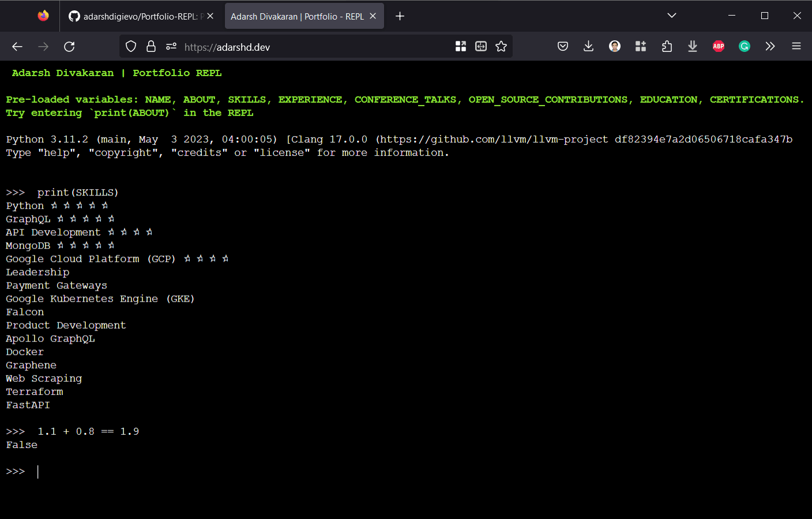Save page to Pocket
The width and height of the screenshot is (812, 519).
[563, 47]
